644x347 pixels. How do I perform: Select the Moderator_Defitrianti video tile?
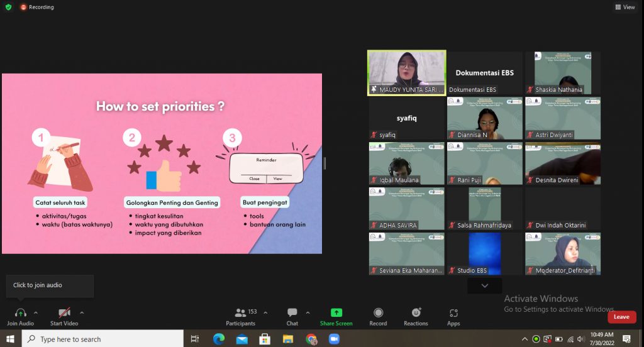[x=563, y=253]
